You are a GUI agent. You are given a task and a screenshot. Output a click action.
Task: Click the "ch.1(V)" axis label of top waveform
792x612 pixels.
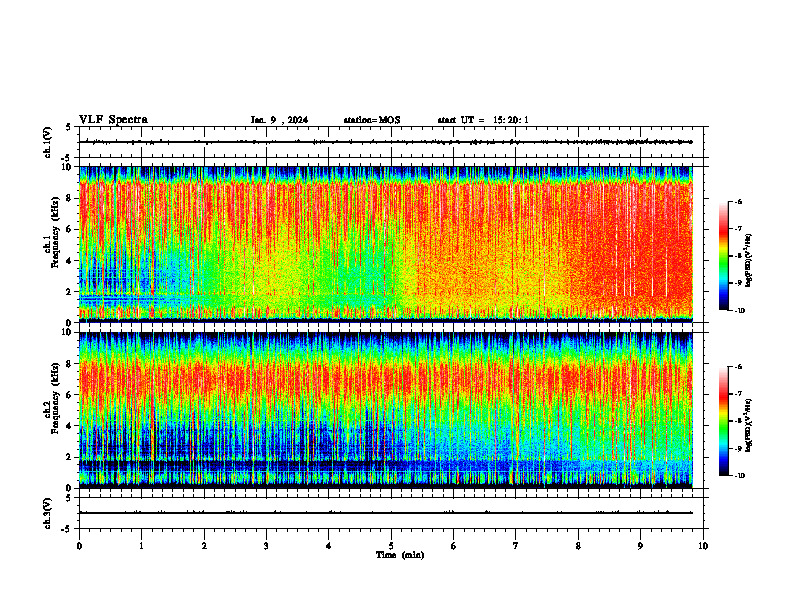[48, 142]
